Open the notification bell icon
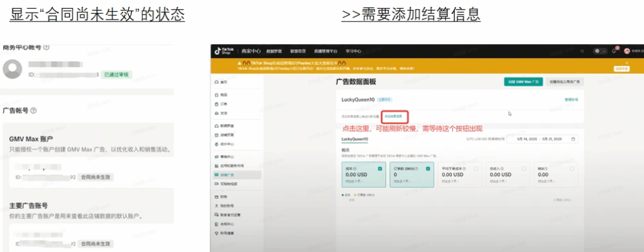 (614, 51)
